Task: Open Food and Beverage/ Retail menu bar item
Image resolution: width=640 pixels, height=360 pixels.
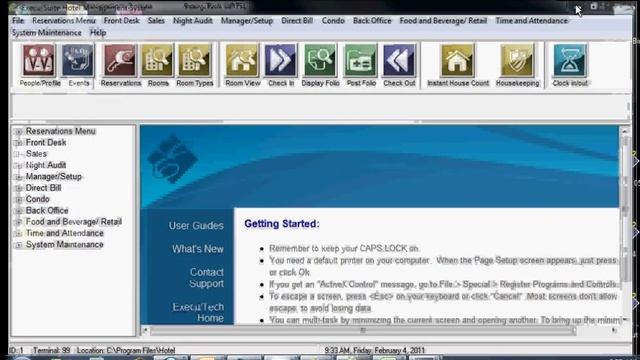Action: tap(443, 20)
